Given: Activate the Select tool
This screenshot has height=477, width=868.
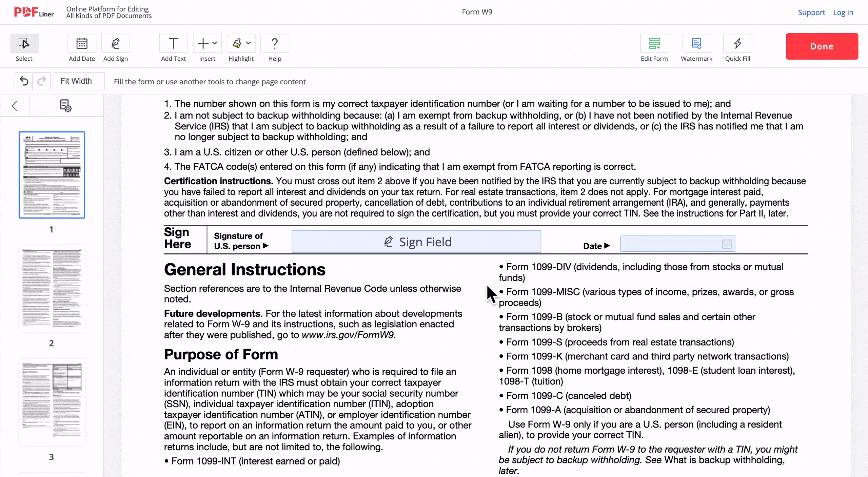Looking at the screenshot, I should tap(24, 43).
